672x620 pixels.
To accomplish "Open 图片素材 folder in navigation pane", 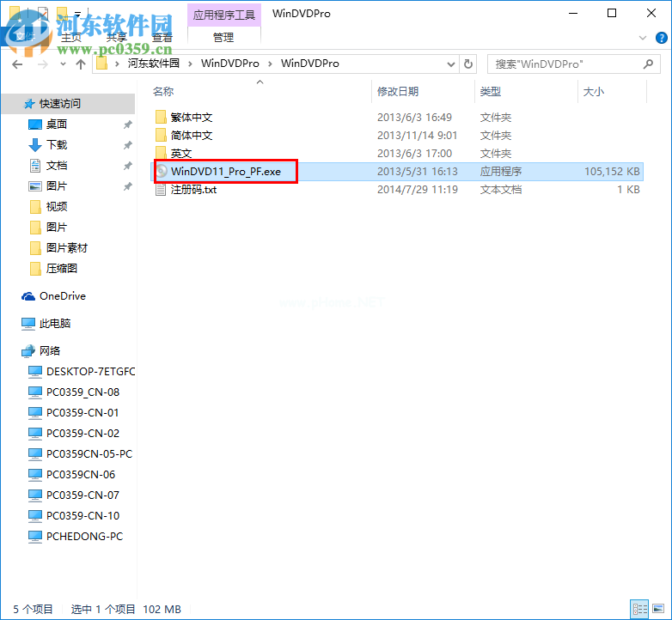I will [67, 247].
